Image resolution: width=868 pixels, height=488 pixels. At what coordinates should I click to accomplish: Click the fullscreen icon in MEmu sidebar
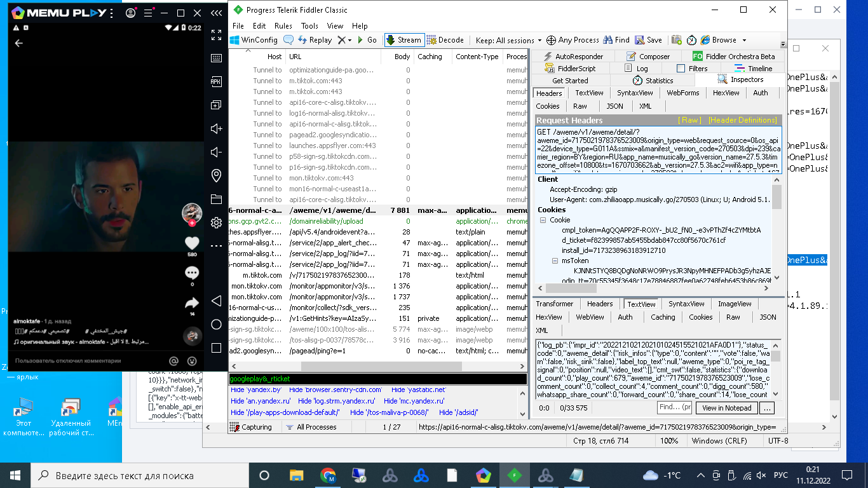(216, 35)
